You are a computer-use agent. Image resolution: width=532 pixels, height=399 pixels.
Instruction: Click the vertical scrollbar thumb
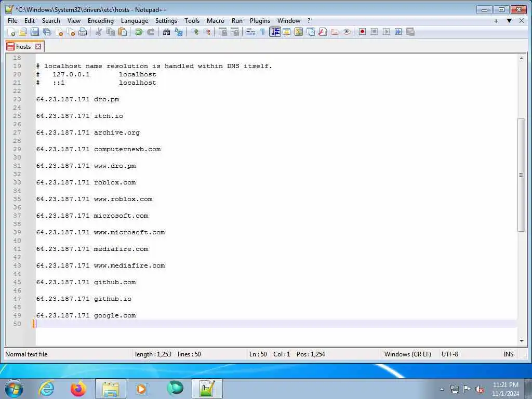coord(522,175)
